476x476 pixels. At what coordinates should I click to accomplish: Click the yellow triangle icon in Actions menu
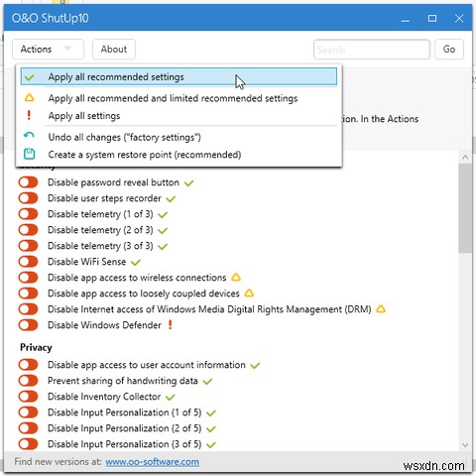(29, 97)
